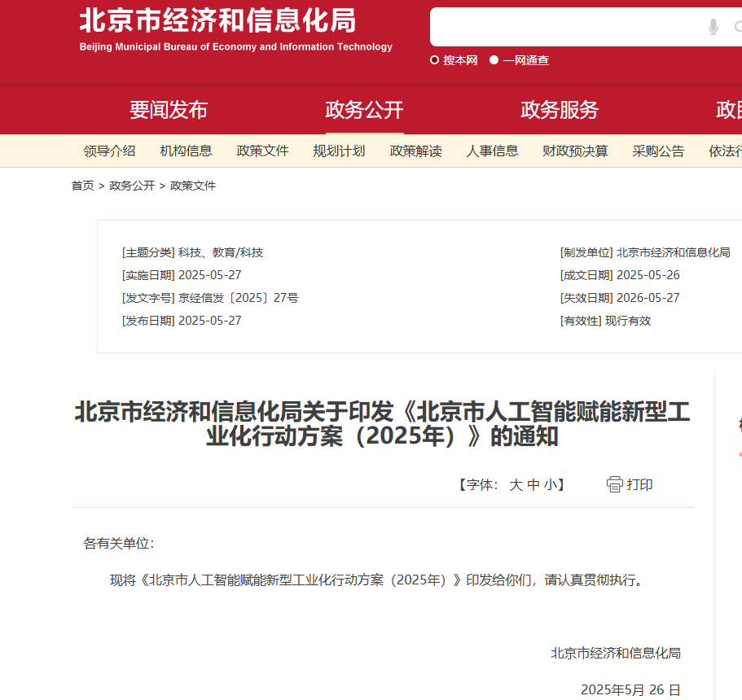The width and height of the screenshot is (742, 700).
Task: Click the microphone icon in the search box
Action: 713,26
